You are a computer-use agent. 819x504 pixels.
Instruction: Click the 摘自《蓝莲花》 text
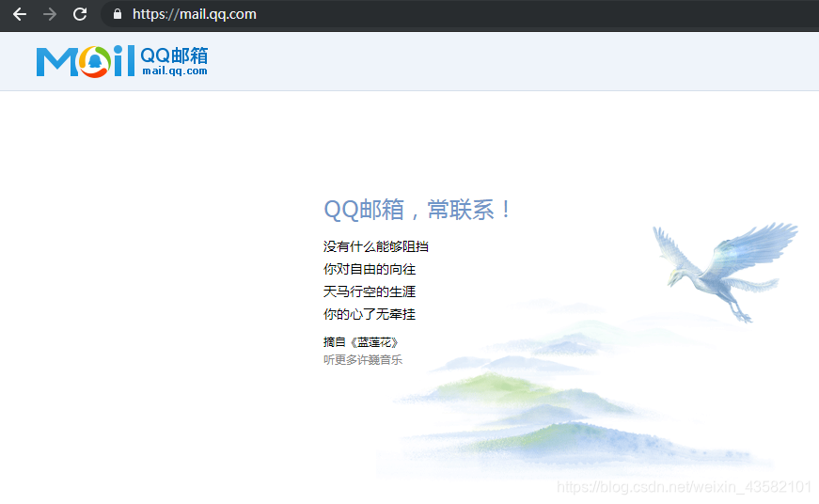tap(361, 342)
